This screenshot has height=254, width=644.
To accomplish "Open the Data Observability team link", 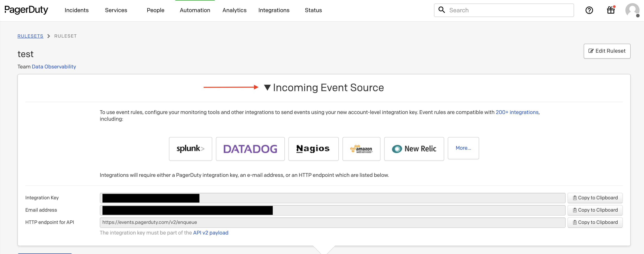I will [54, 66].
